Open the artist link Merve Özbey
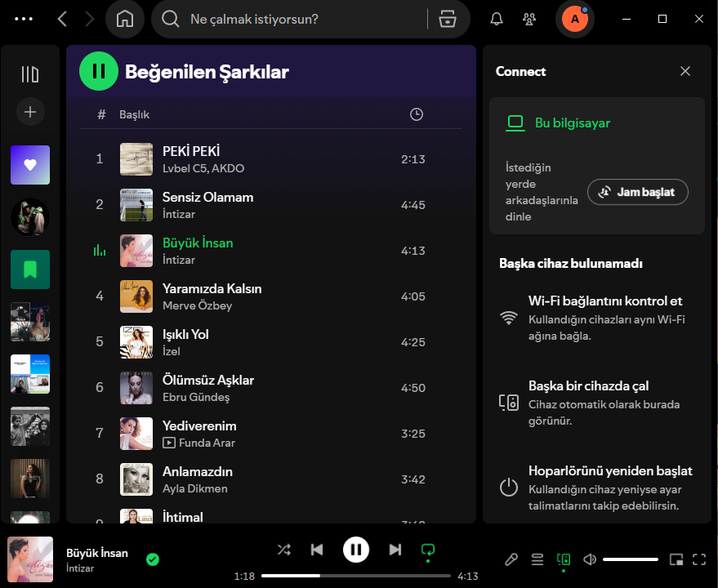Viewport: 718px width, 588px height. (198, 306)
